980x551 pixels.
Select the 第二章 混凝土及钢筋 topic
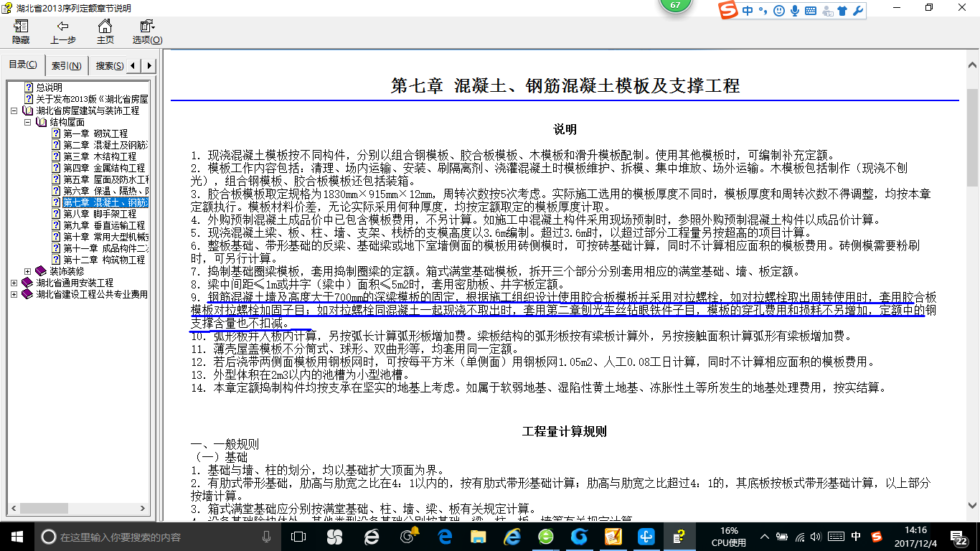point(105,145)
